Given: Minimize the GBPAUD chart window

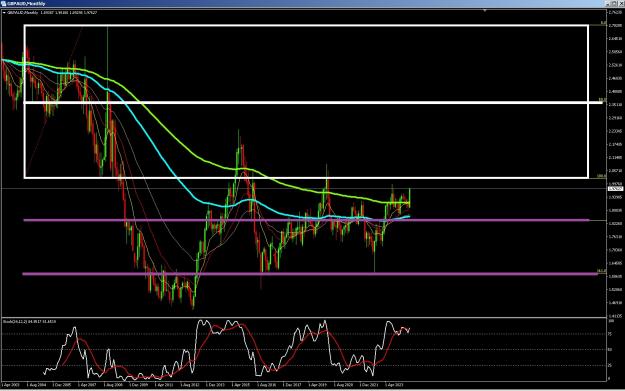Looking at the screenshot, I should pyautogui.click(x=608, y=4).
